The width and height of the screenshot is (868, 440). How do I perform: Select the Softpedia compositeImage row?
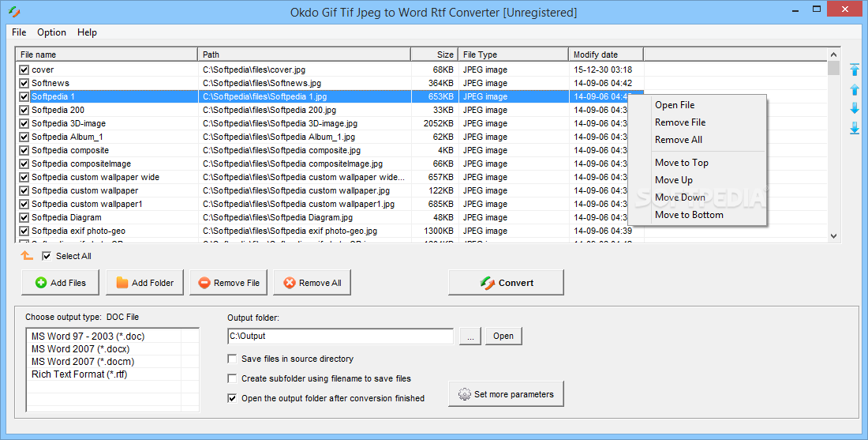tap(329, 164)
